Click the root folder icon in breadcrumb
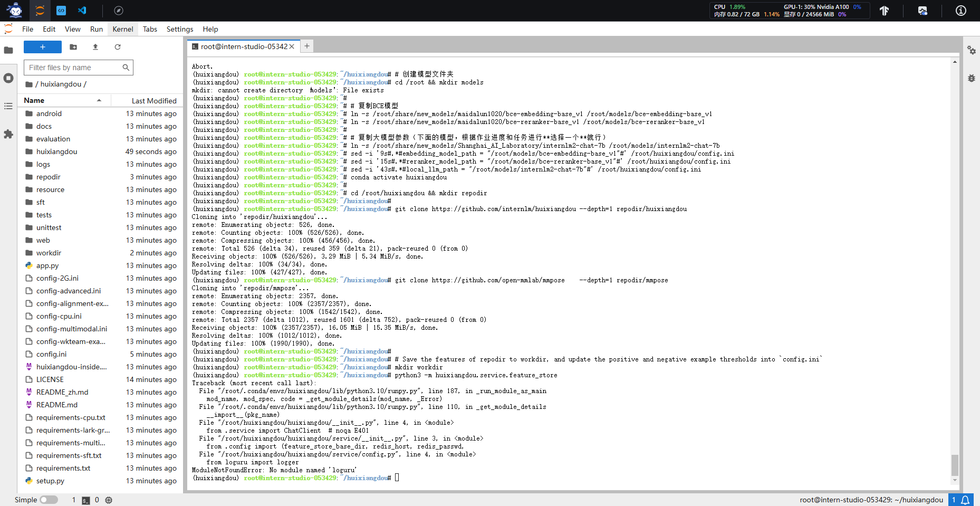The width and height of the screenshot is (980, 506). (x=29, y=84)
